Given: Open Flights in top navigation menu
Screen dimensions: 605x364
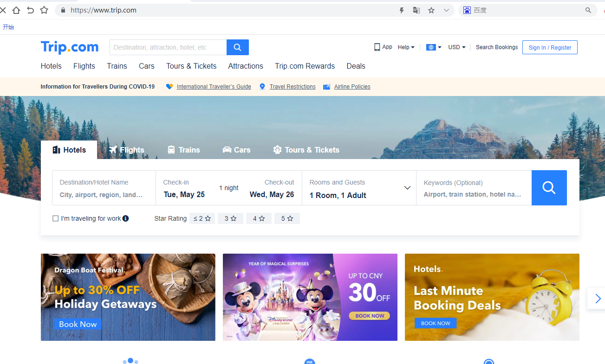Looking at the screenshot, I should 84,66.
